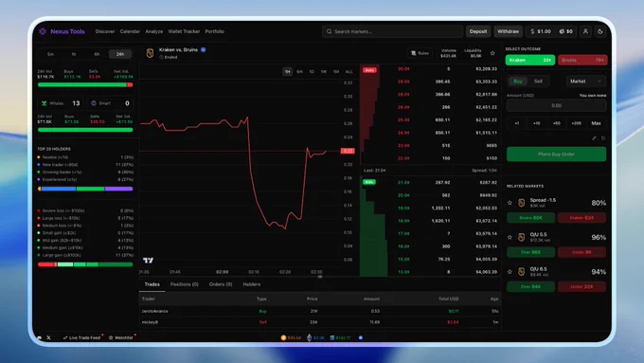Switch to the Orders (0) tab
This screenshot has width=644, height=363.
click(221, 284)
